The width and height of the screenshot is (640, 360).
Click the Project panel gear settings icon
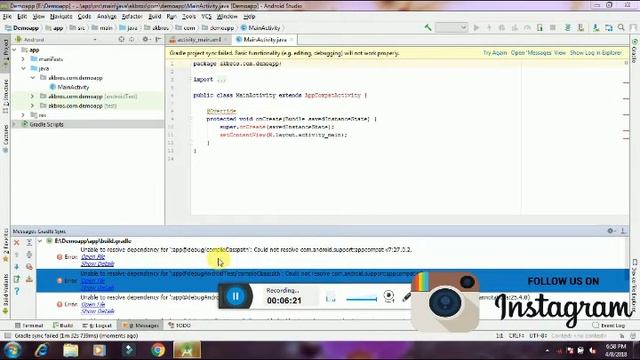(x=145, y=40)
